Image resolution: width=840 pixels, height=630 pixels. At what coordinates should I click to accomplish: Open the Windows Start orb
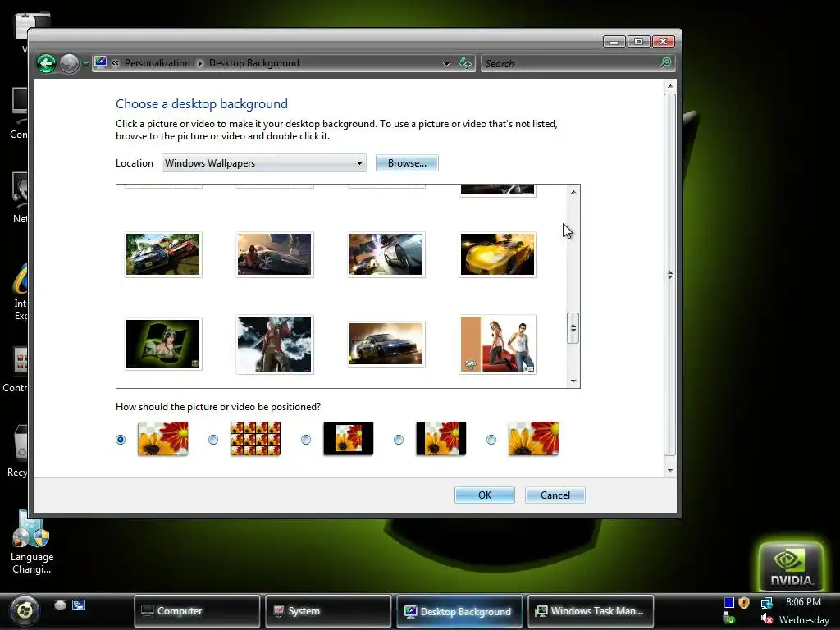24,609
